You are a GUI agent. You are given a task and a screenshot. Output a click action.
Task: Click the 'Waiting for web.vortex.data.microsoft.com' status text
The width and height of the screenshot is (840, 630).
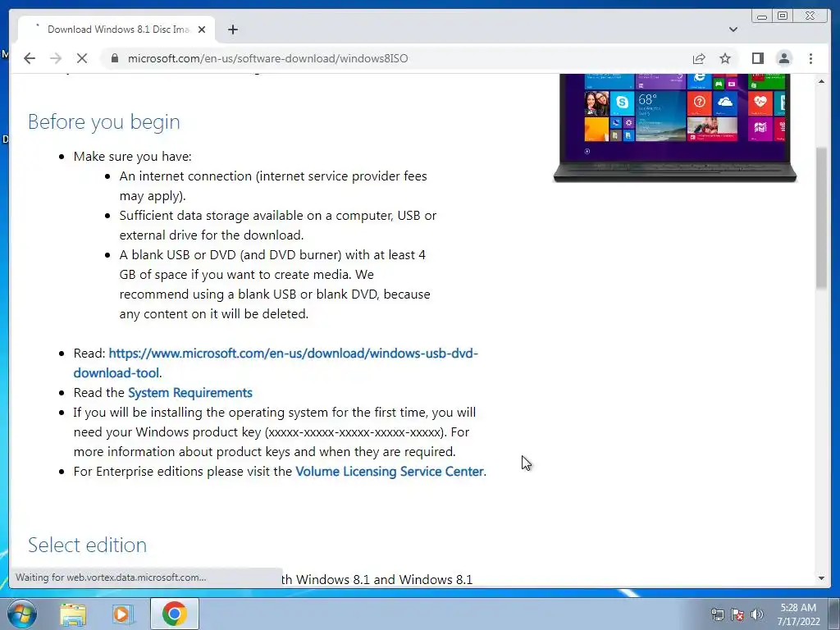111,577
